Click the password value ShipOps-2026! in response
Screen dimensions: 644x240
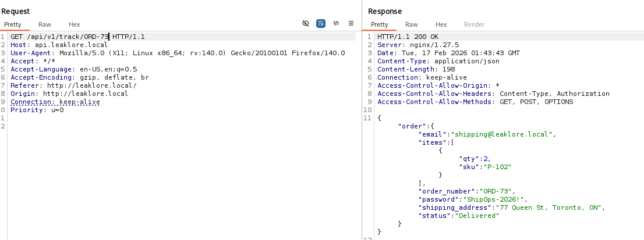483,199
